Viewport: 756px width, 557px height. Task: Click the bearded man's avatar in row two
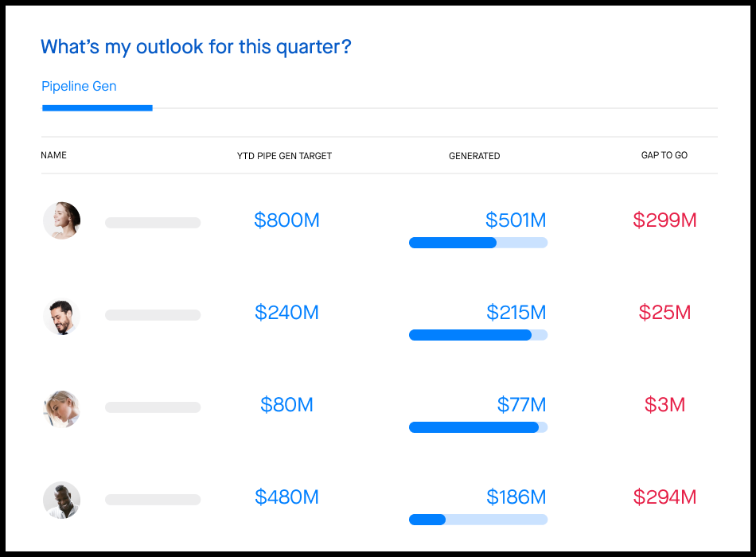61,316
